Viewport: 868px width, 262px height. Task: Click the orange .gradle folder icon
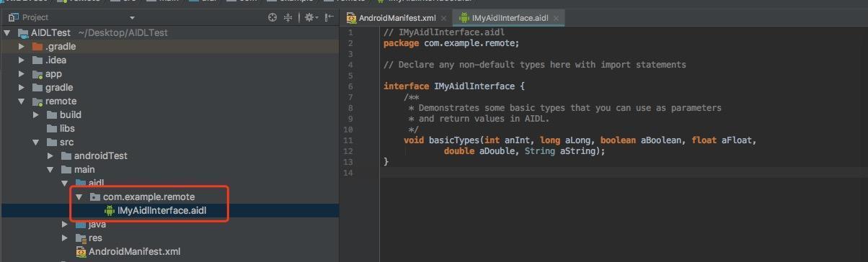coord(37,47)
